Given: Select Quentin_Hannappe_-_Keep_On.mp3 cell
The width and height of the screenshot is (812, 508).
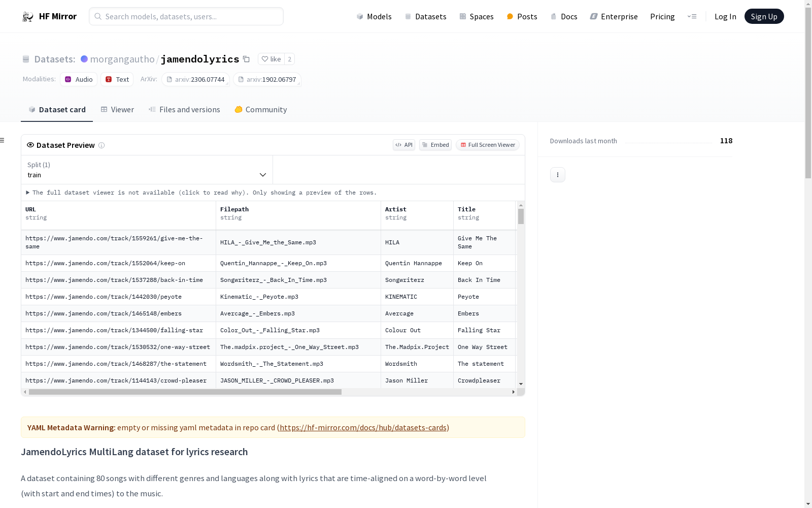Looking at the screenshot, I should coord(298,263).
